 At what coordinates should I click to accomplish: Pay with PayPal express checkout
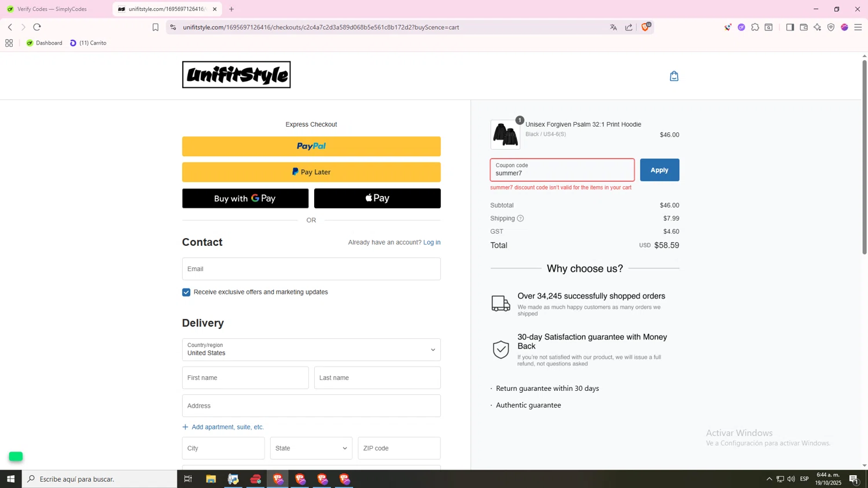pyautogui.click(x=311, y=146)
